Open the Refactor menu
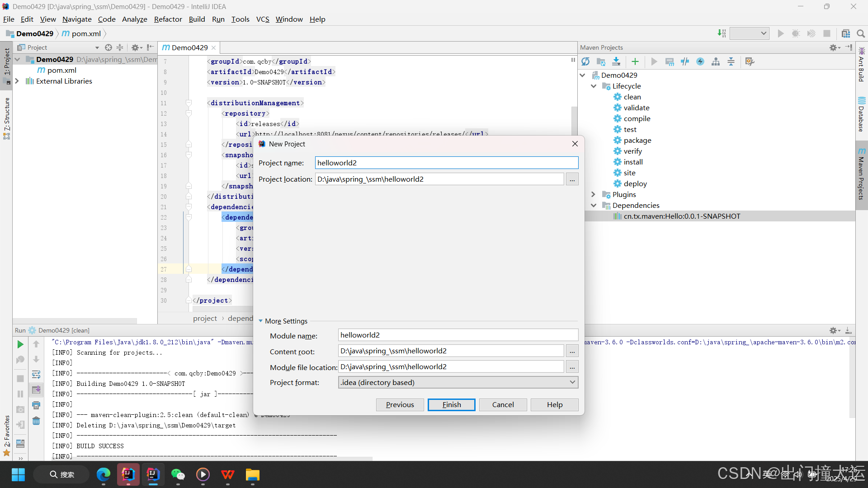 168,19
